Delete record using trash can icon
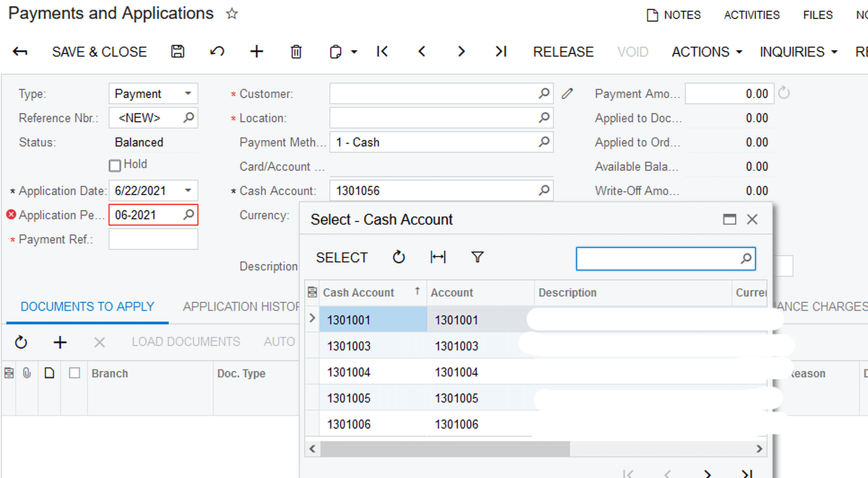This screenshot has height=478, width=868. (x=296, y=51)
